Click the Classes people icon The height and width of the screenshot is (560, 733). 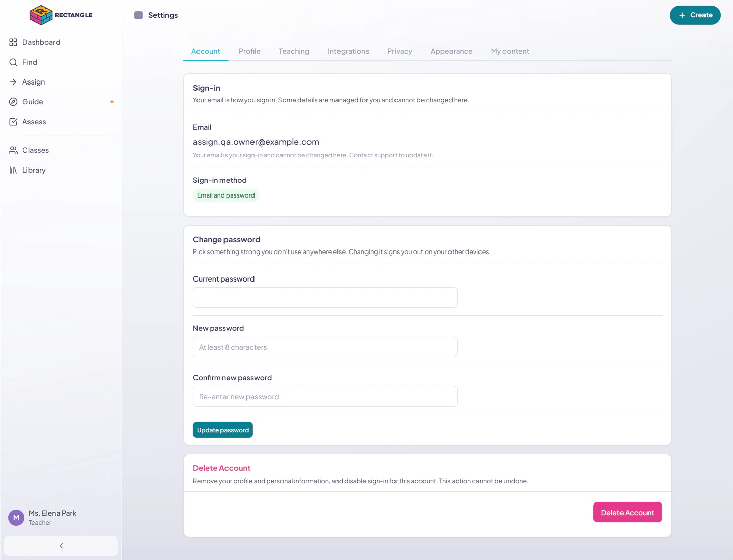click(x=13, y=150)
